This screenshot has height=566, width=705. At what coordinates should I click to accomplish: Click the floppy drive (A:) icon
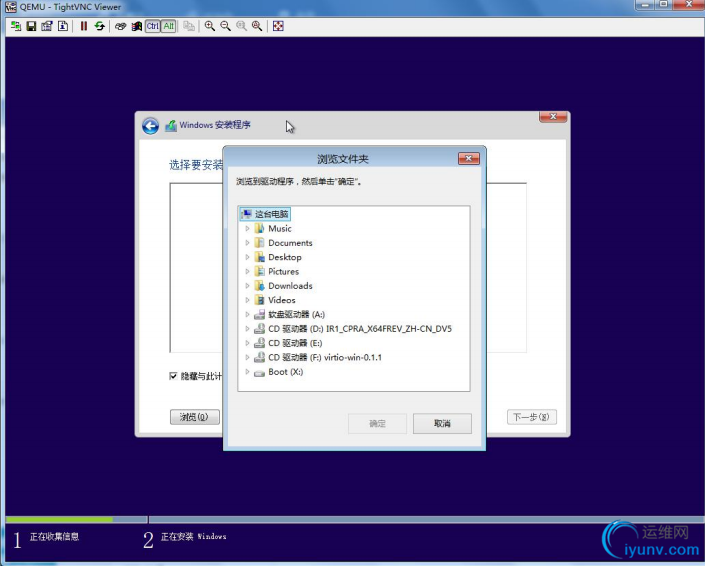[x=259, y=315]
